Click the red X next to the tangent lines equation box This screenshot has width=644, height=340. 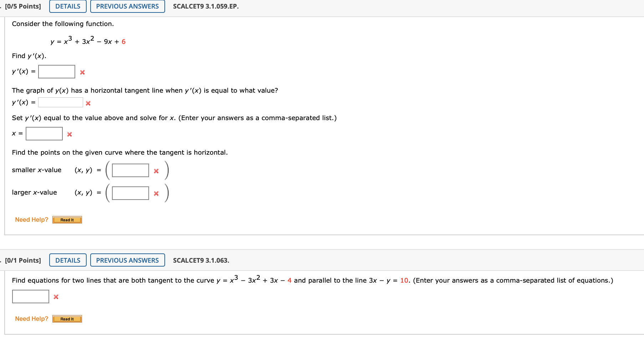click(x=56, y=297)
